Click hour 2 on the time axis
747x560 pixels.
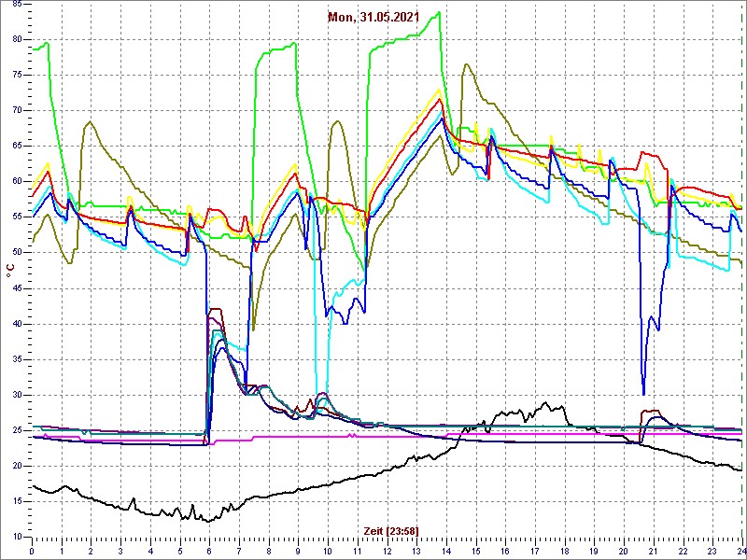pos(91,550)
